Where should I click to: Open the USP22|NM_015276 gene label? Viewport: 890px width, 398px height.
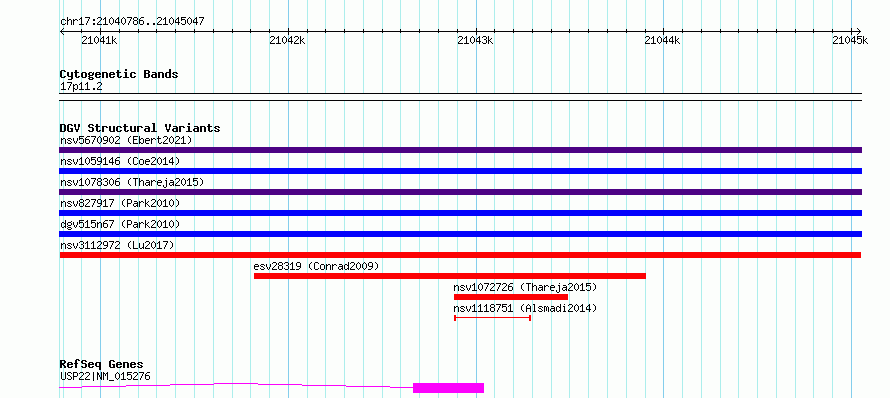point(105,376)
